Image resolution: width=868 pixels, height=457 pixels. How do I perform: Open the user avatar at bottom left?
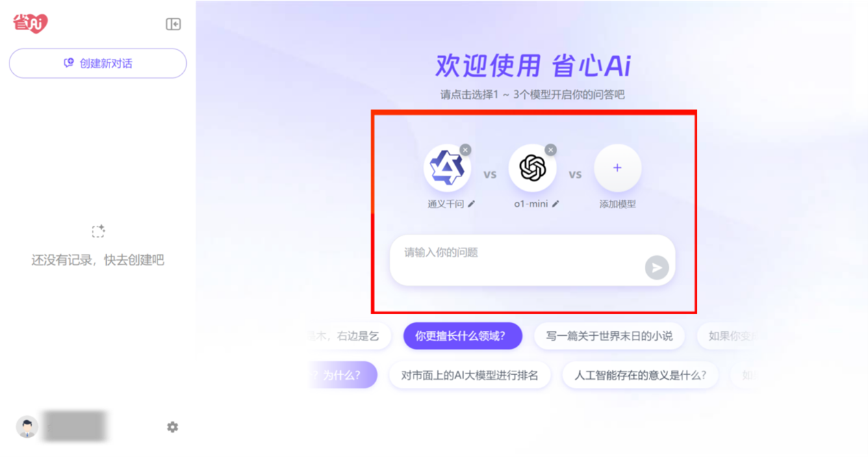tap(27, 426)
